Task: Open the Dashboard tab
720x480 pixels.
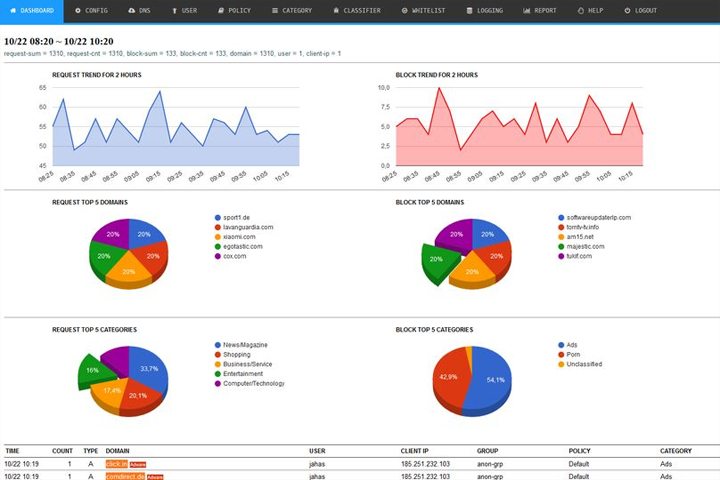Action: 32,11
